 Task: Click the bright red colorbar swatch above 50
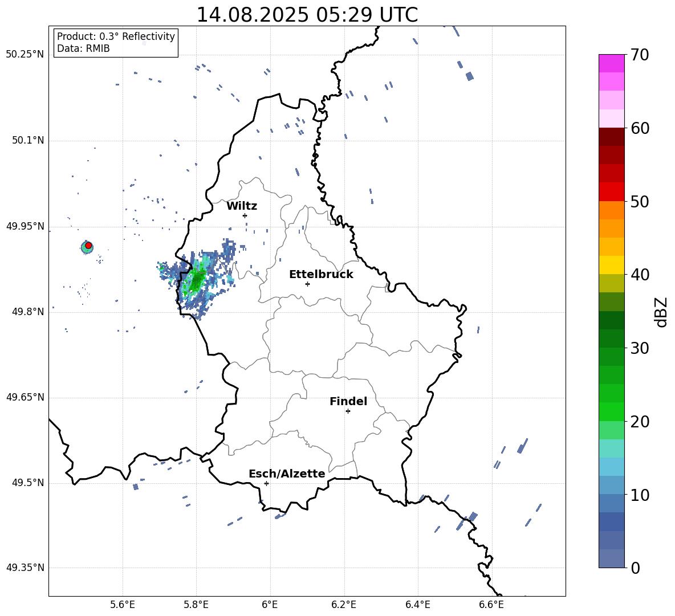(612, 192)
